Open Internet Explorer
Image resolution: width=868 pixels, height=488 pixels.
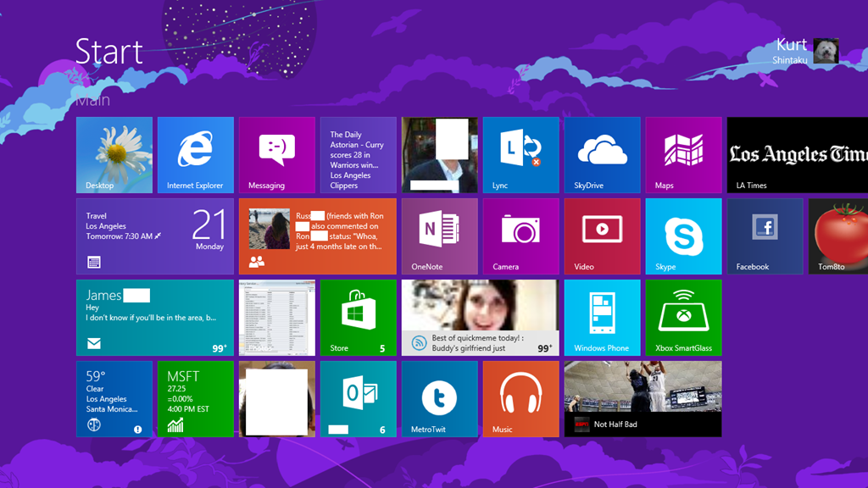(x=195, y=155)
